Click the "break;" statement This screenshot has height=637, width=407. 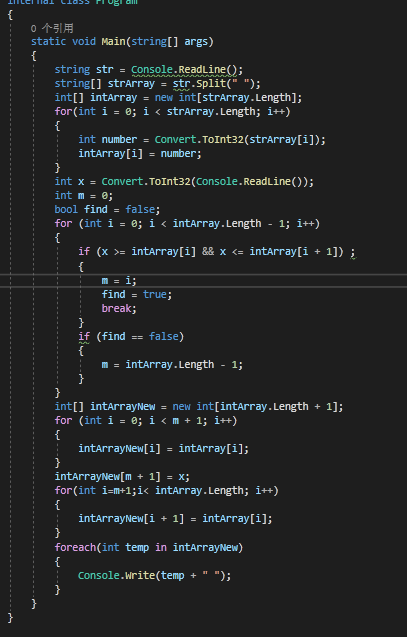[119, 308]
